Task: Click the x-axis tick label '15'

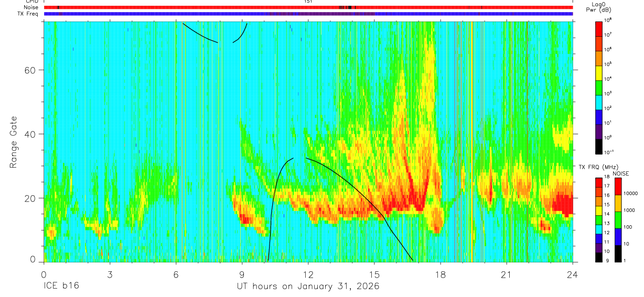Action: tap(374, 274)
